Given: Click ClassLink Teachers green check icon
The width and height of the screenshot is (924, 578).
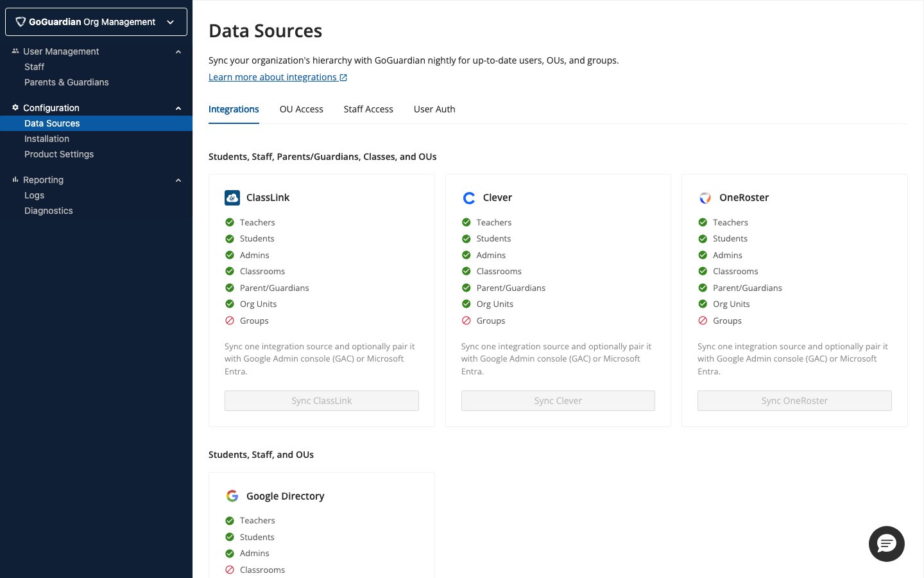Looking at the screenshot, I should pos(230,222).
